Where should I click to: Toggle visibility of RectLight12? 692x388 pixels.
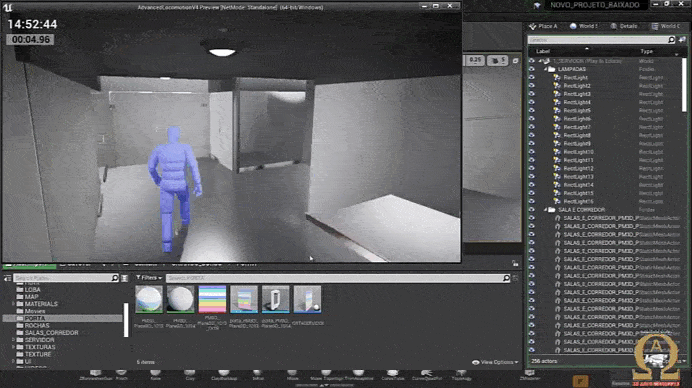coord(532,168)
